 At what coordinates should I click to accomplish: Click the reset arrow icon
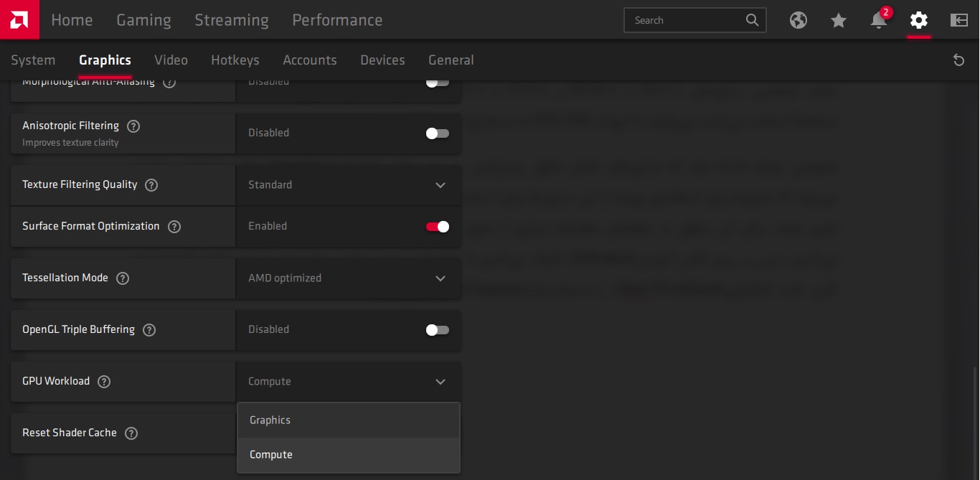click(x=958, y=60)
